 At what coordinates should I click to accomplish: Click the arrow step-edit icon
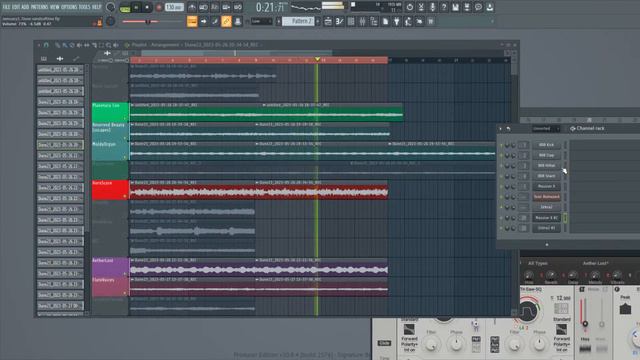tap(203, 21)
